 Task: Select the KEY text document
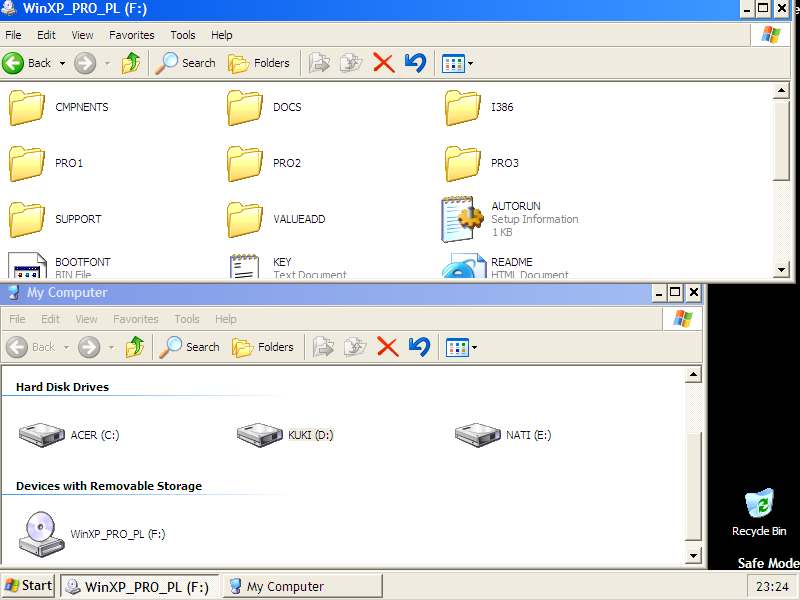[287, 266]
